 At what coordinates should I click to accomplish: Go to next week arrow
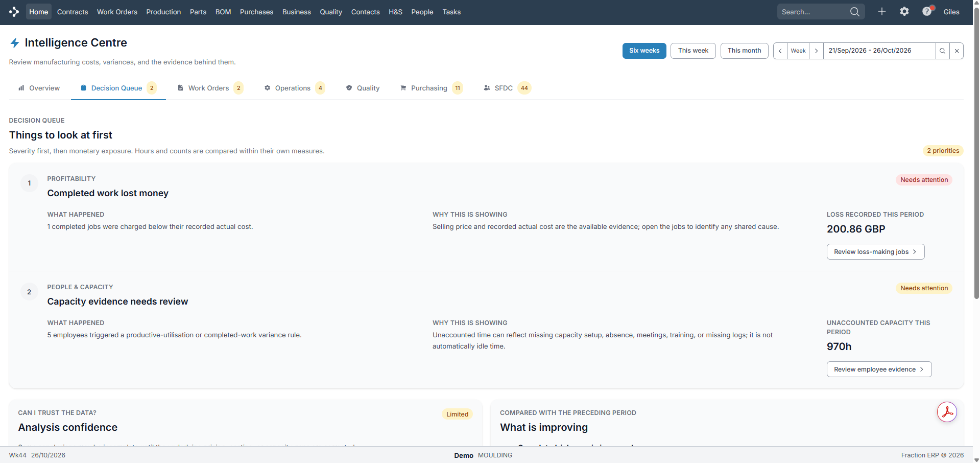click(816, 51)
